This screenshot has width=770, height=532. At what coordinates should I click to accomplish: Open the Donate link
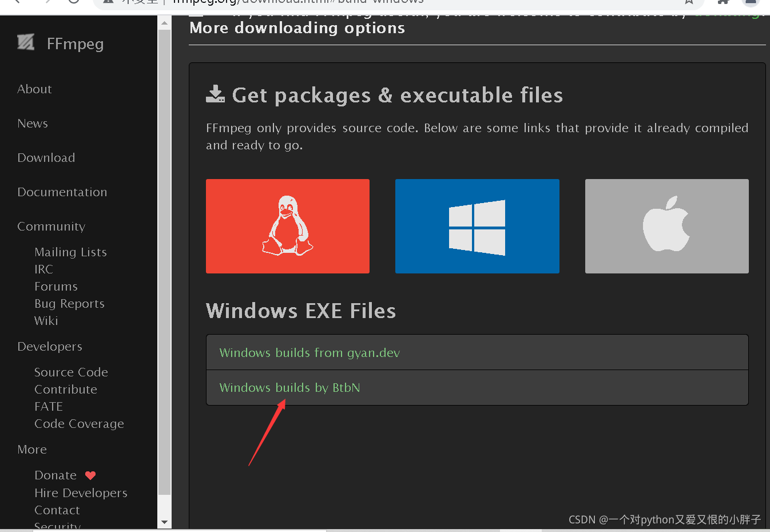pos(55,475)
